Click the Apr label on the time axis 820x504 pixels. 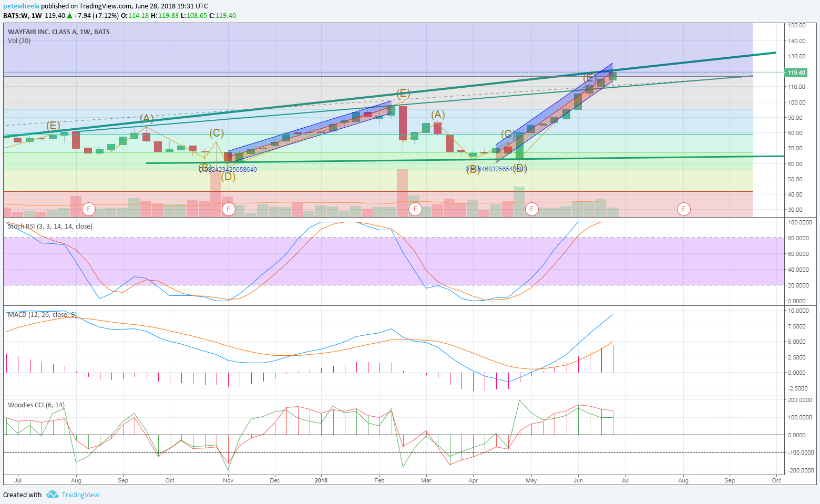pyautogui.click(x=473, y=480)
